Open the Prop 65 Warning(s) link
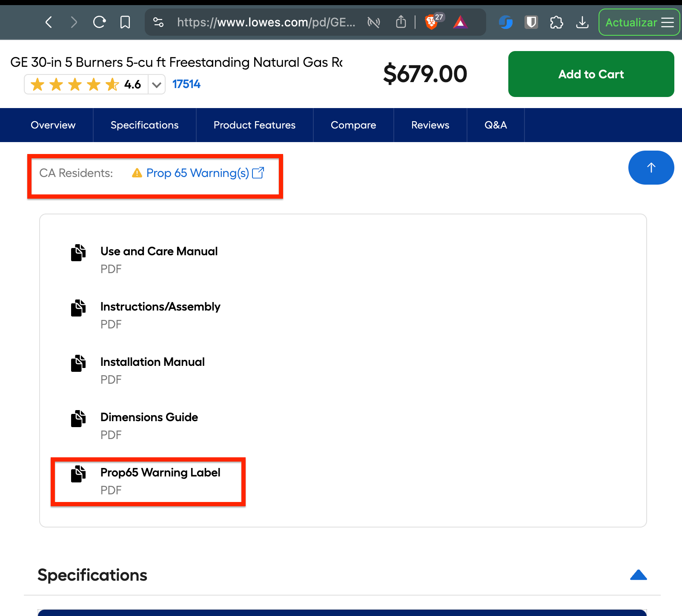 [198, 173]
